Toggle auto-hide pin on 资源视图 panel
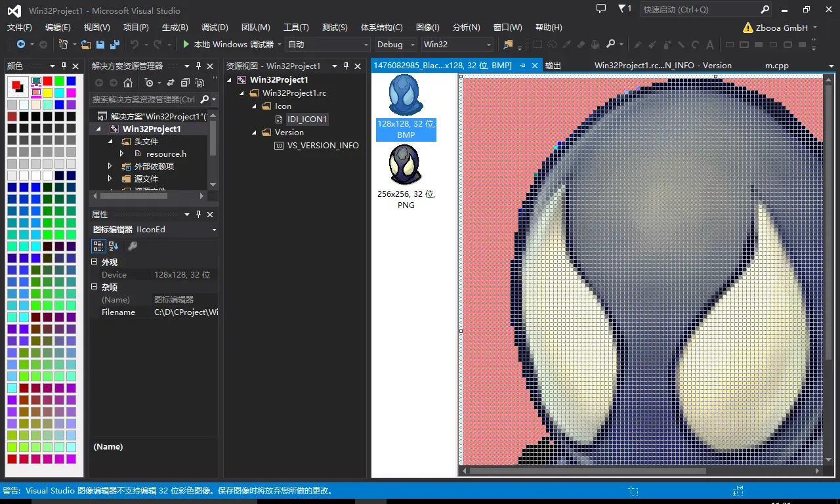 point(346,66)
